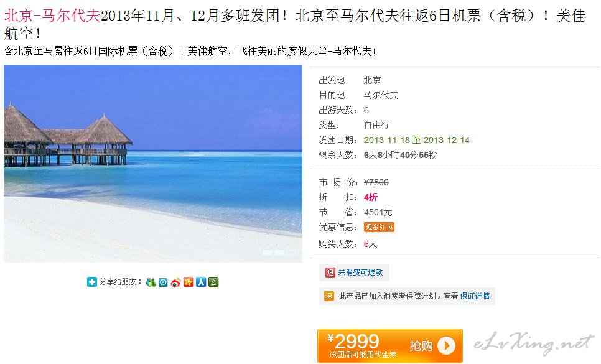Click the orange 保 guarantee icon

click(329, 296)
